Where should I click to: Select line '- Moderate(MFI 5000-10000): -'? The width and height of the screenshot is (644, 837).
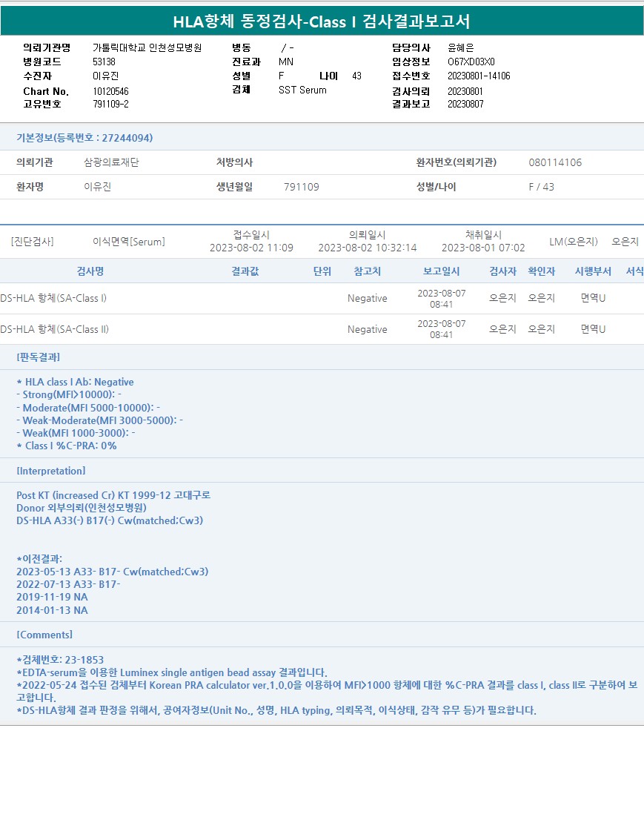coord(88,408)
